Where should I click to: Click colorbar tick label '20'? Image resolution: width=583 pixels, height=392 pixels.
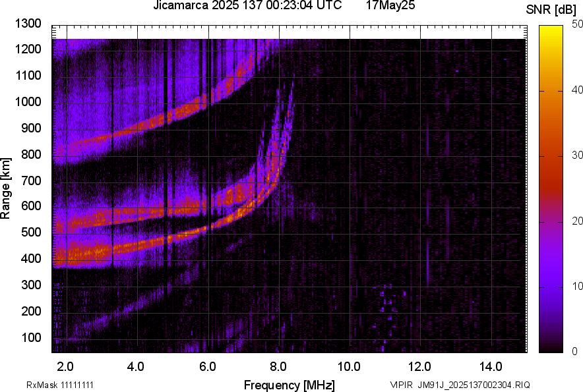(576, 221)
